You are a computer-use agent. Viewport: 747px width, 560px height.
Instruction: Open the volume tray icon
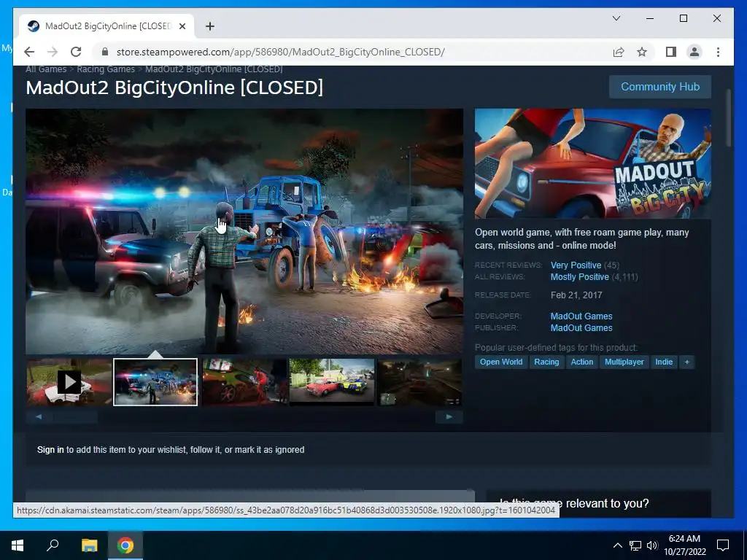[x=652, y=545]
